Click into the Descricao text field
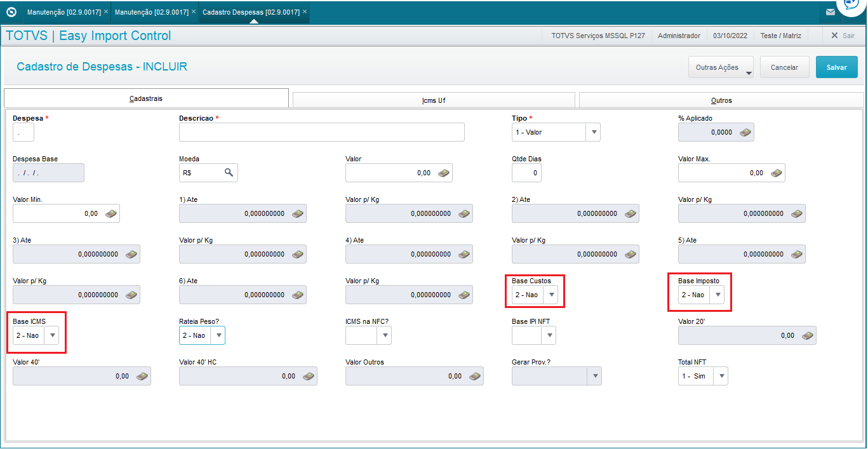 click(x=321, y=132)
